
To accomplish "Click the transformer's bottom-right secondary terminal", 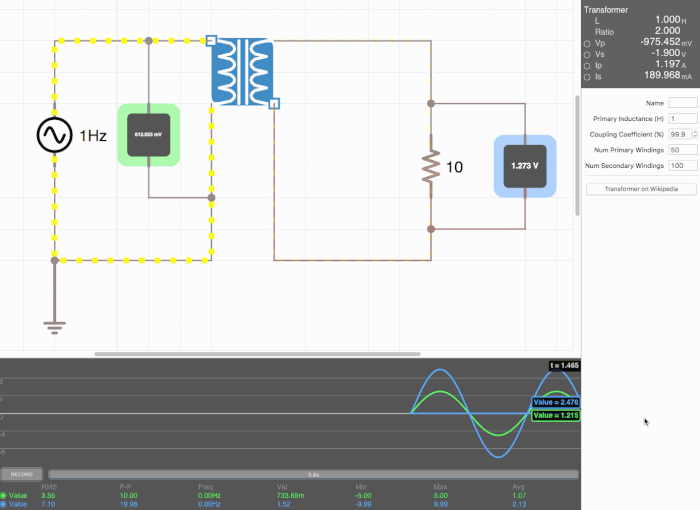I will (x=274, y=102).
